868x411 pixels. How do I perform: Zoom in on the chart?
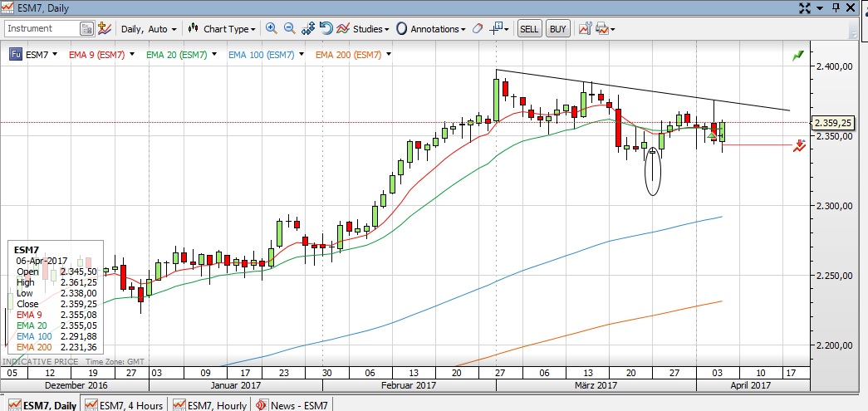[272, 28]
